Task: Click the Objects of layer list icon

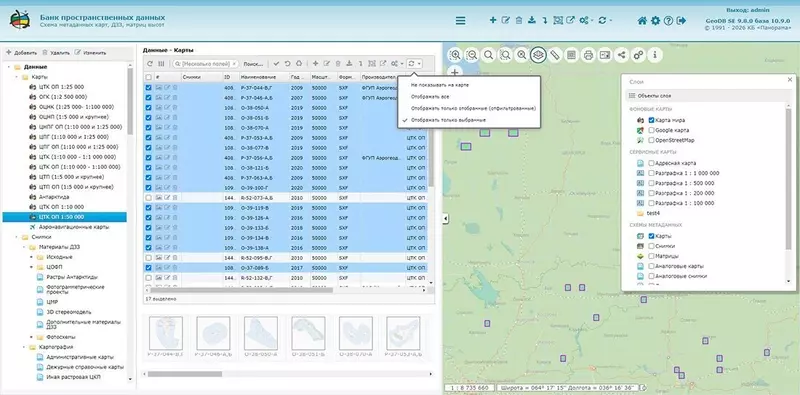Action: 632,95
